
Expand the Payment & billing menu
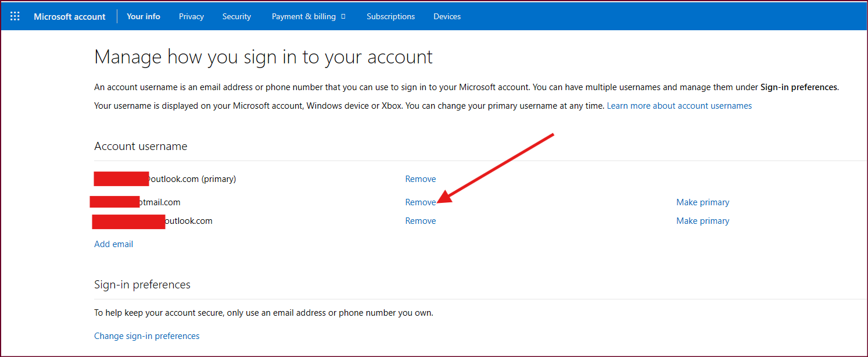click(x=309, y=16)
